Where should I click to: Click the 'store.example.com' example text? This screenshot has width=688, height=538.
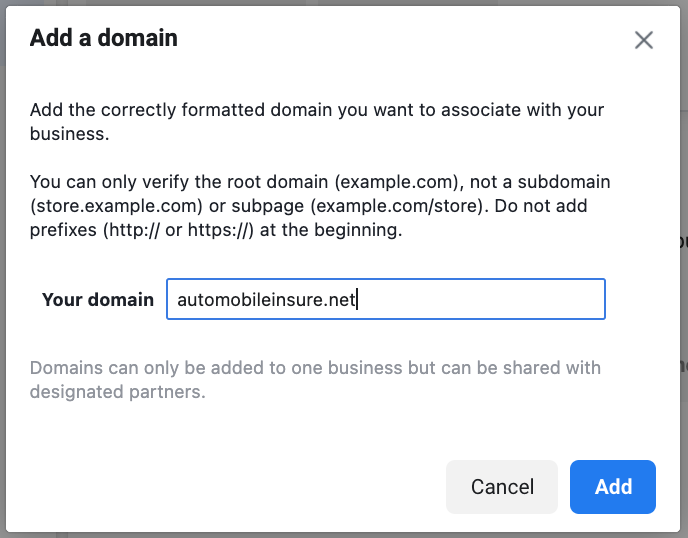(x=116, y=206)
